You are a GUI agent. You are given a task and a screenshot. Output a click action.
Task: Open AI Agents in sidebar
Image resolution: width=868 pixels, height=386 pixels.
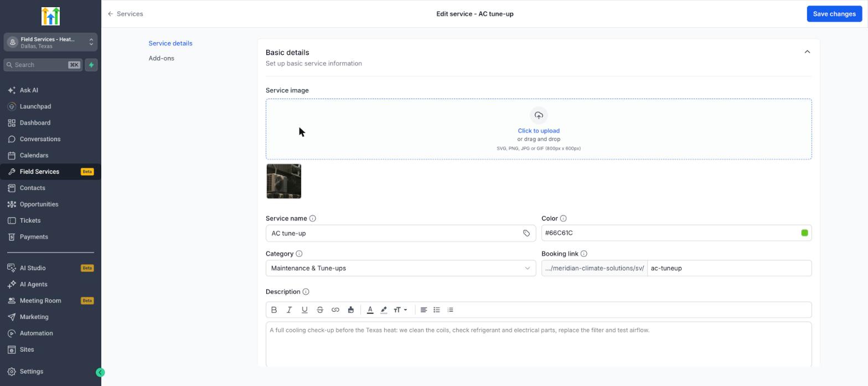coord(50,285)
